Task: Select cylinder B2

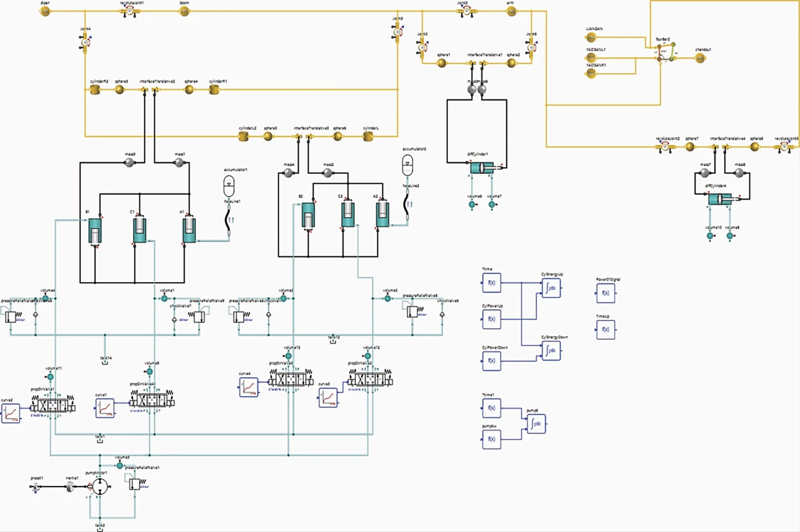Action: coord(308,216)
